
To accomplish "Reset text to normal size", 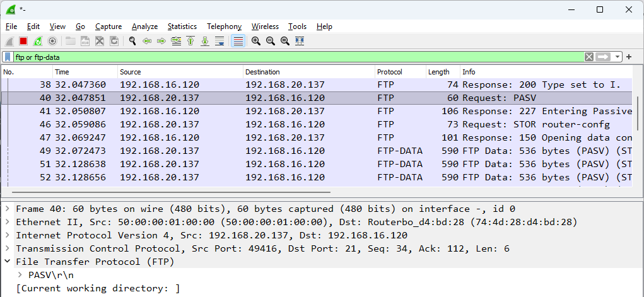I will pos(285,41).
